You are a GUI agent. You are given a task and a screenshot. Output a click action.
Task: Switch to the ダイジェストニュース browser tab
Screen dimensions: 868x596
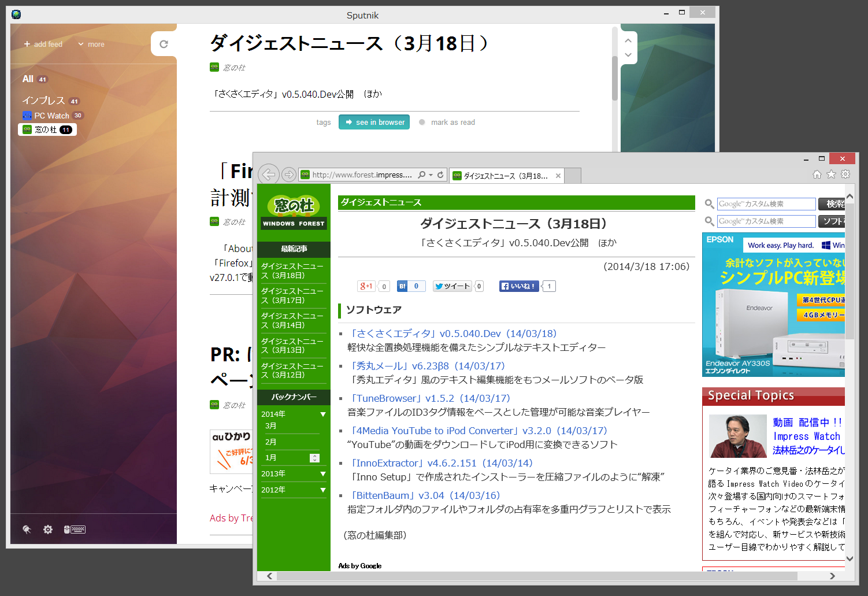coord(507,175)
